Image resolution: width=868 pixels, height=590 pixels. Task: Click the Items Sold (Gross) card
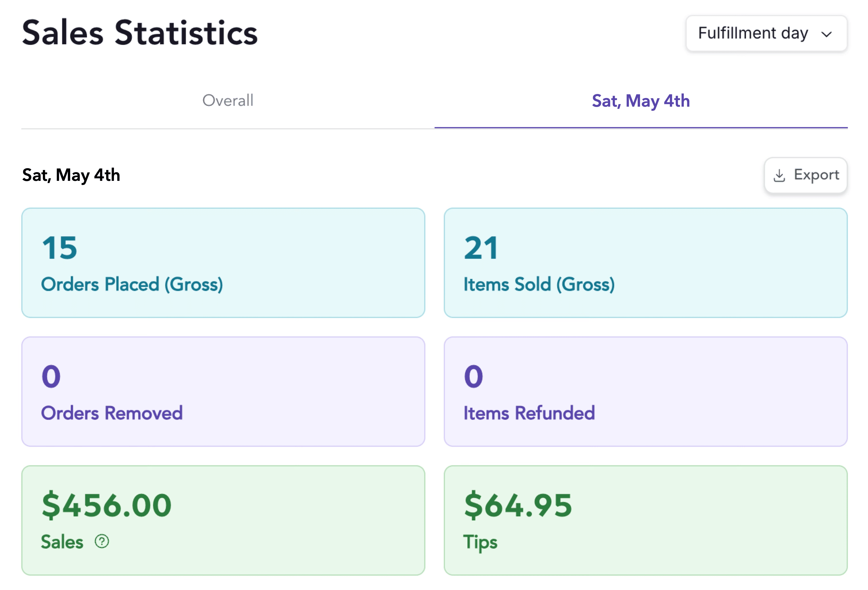click(645, 263)
